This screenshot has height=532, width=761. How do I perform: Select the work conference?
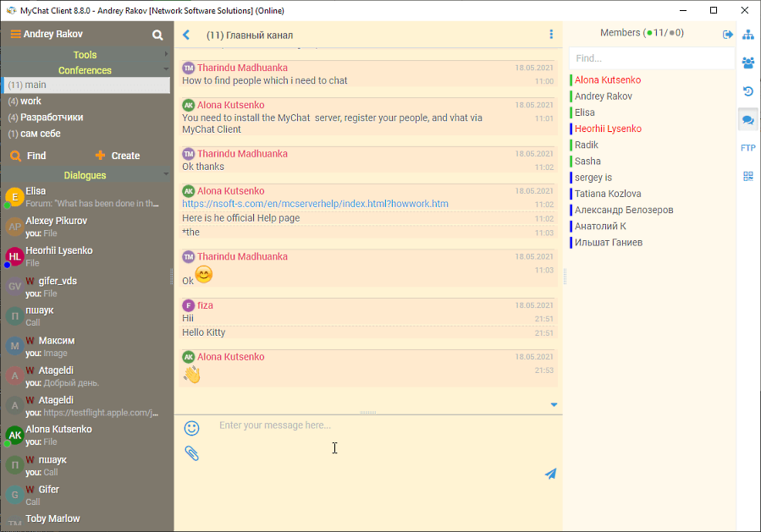(30, 101)
